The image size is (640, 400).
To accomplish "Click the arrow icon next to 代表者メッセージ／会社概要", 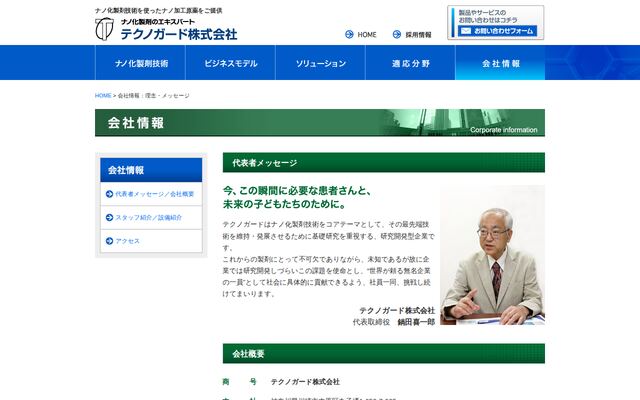I will point(109,194).
